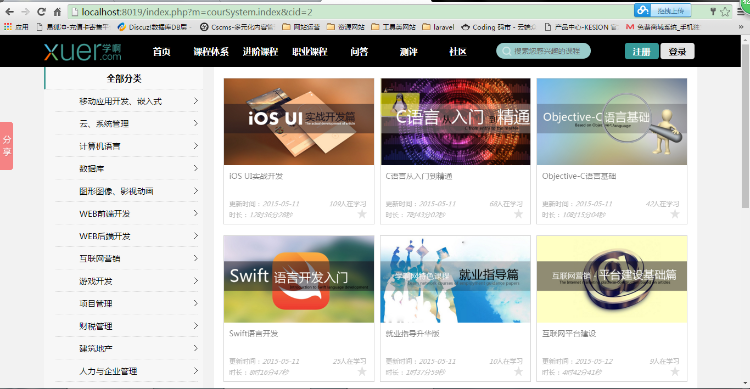Expand the 数据库 category chevron
The width and height of the screenshot is (750, 389).
[196, 168]
